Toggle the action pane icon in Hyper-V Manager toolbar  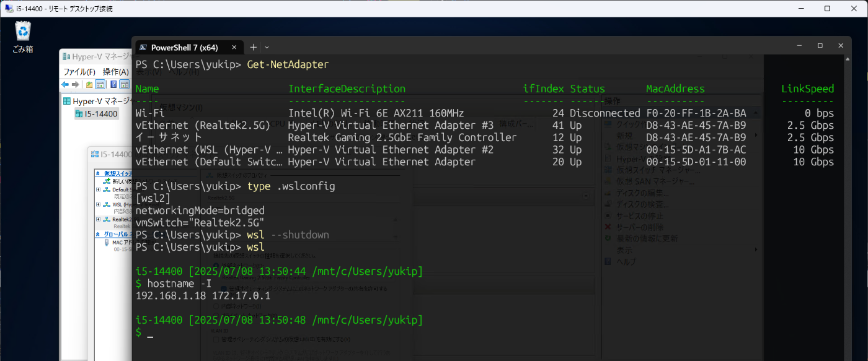point(125,84)
